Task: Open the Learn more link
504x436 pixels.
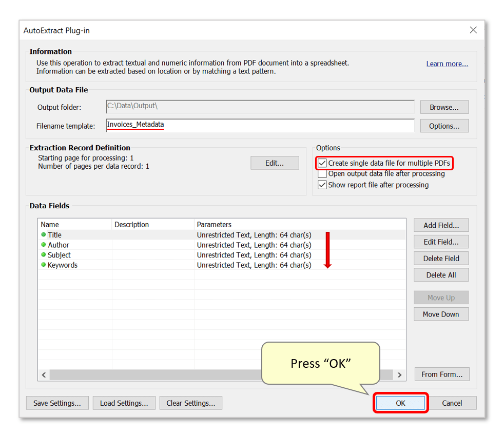Action: [x=447, y=64]
